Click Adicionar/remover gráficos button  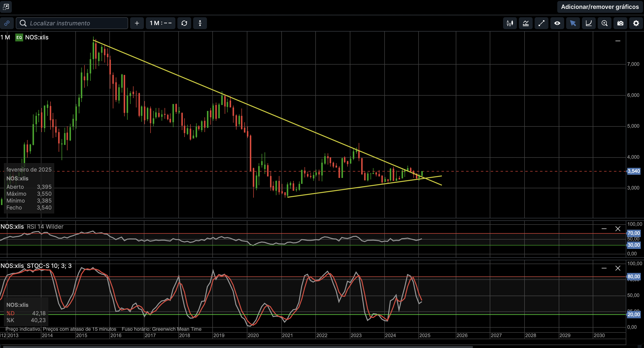600,7
